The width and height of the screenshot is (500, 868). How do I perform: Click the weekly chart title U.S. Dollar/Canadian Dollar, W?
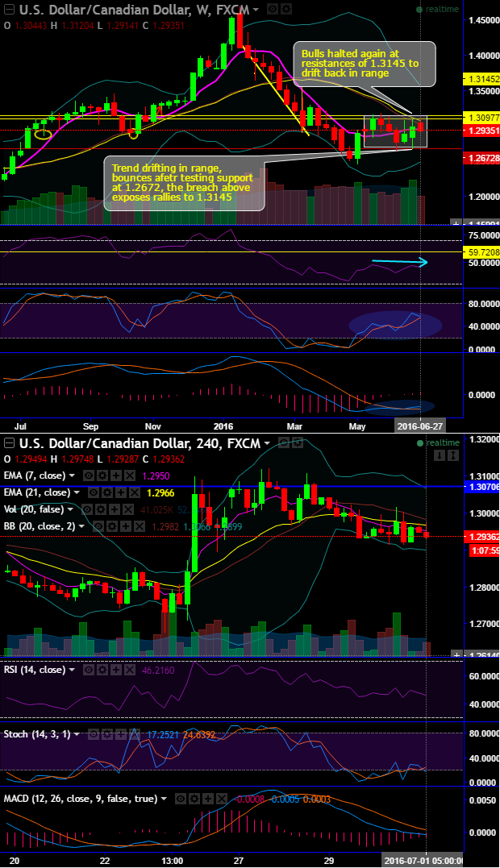[115, 10]
